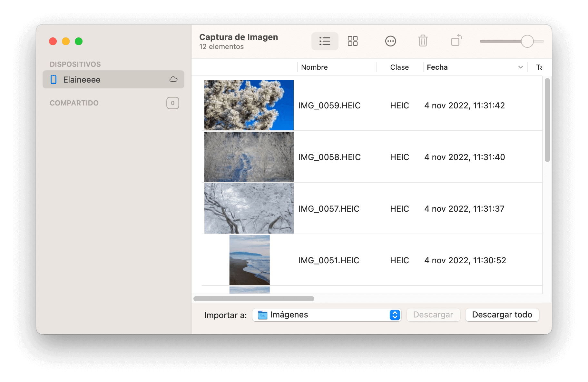
Task: Click HEIC class cell of IMG_0058
Action: pyautogui.click(x=399, y=157)
